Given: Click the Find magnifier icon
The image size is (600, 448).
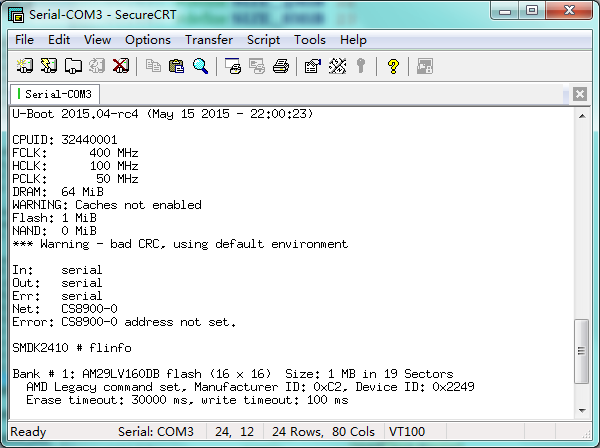Looking at the screenshot, I should pyautogui.click(x=201, y=66).
